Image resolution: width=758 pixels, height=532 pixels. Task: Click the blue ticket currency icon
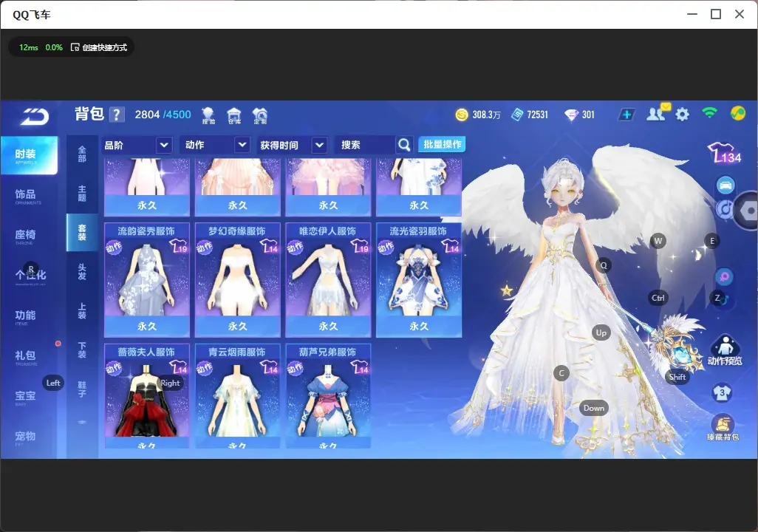point(517,115)
